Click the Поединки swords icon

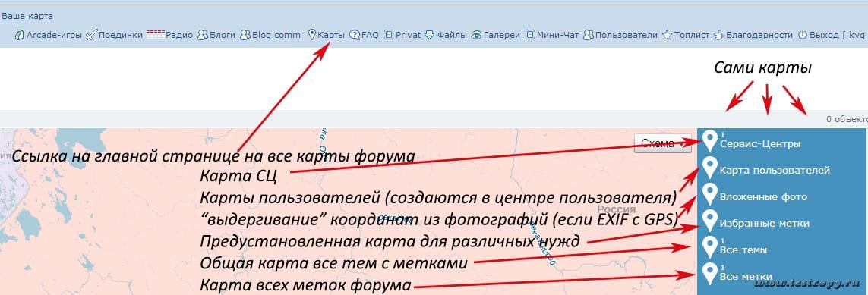click(x=91, y=35)
